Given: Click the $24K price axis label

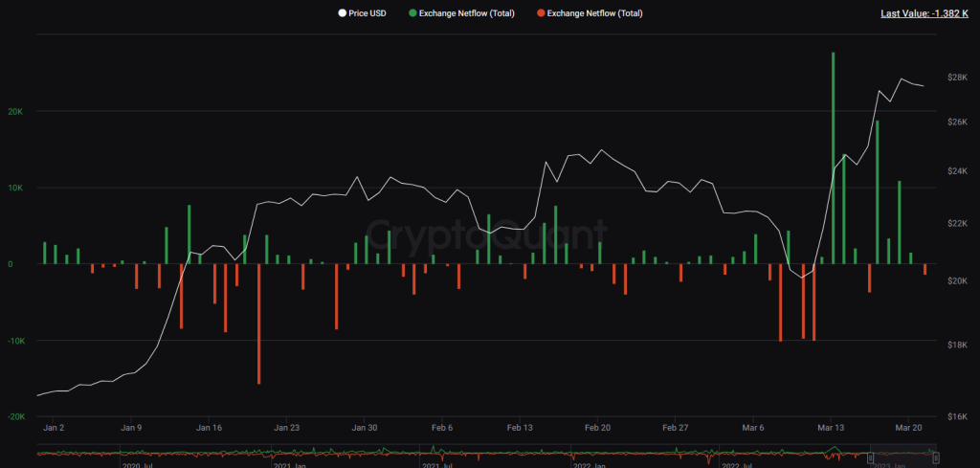Looking at the screenshot, I should 958,170.
